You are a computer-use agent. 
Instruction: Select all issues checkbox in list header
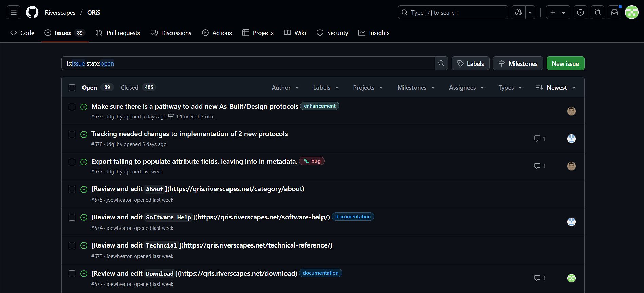click(x=72, y=88)
